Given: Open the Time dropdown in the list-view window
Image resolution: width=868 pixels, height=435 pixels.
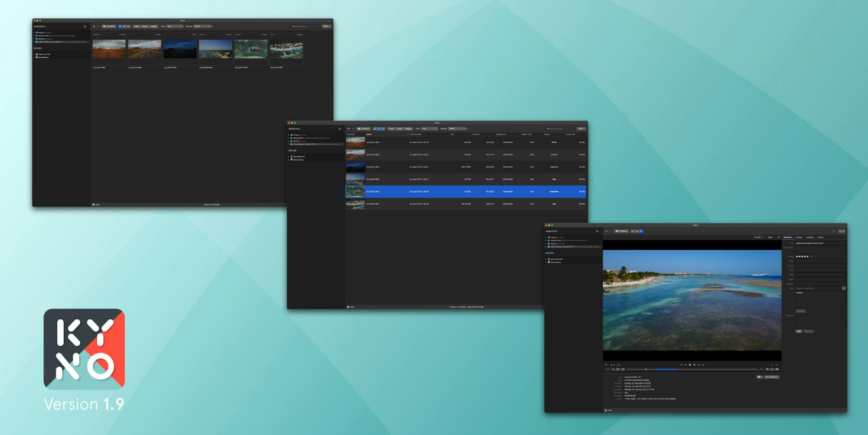Looking at the screenshot, I should [430, 129].
